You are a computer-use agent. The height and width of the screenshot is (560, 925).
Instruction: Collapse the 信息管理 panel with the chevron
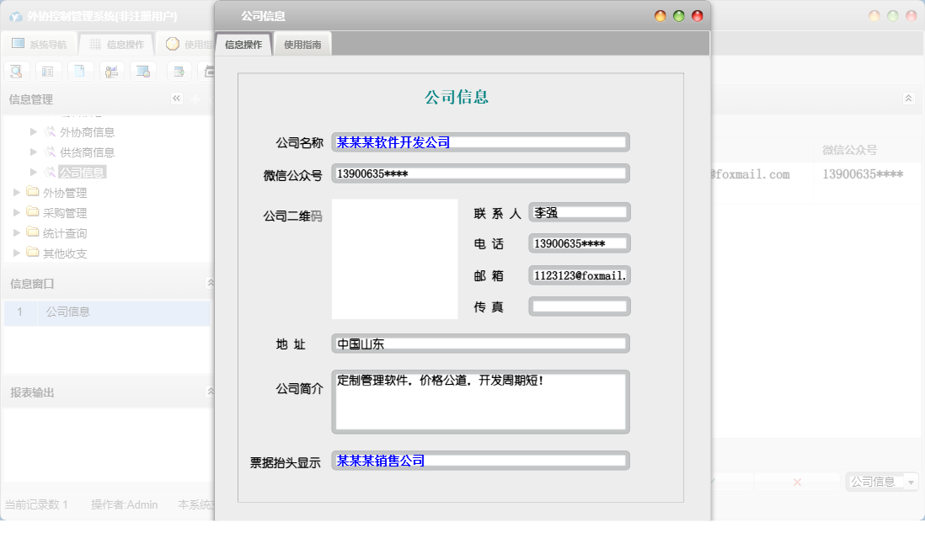pyautogui.click(x=176, y=98)
